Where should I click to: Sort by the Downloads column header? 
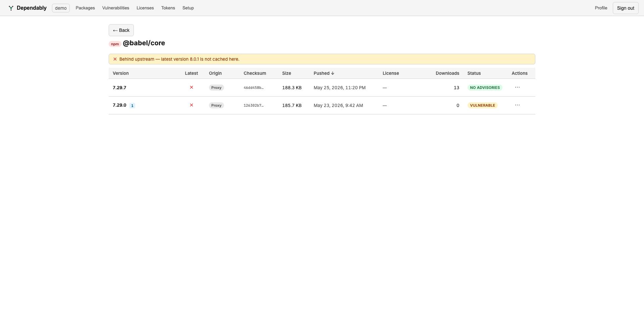(x=447, y=73)
